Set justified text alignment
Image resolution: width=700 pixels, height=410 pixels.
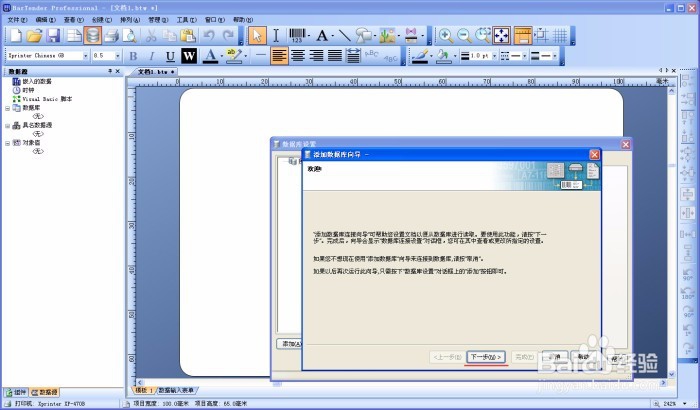click(x=335, y=56)
